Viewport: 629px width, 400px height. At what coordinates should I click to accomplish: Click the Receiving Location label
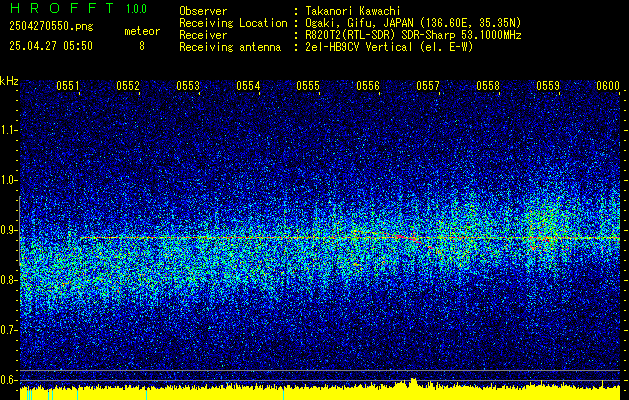coord(233,23)
